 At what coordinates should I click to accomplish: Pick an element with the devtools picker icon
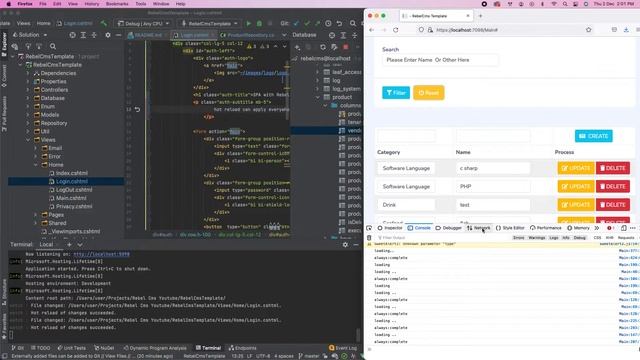click(x=369, y=228)
